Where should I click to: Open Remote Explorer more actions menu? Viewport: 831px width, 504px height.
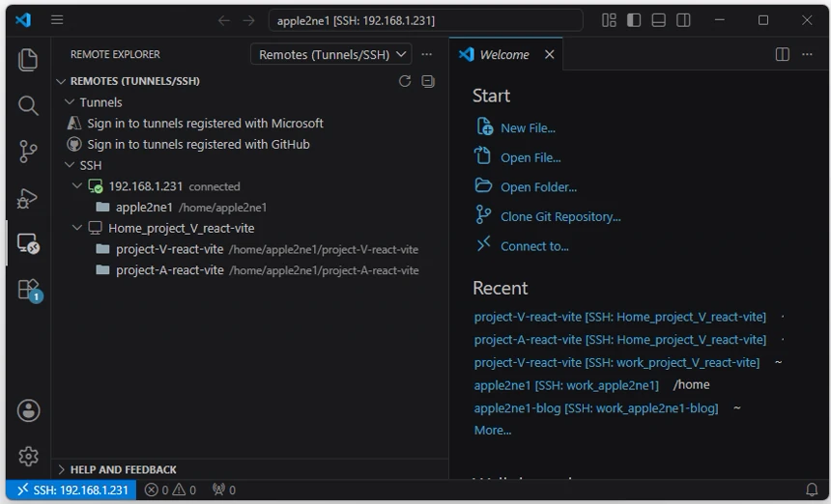click(x=427, y=54)
